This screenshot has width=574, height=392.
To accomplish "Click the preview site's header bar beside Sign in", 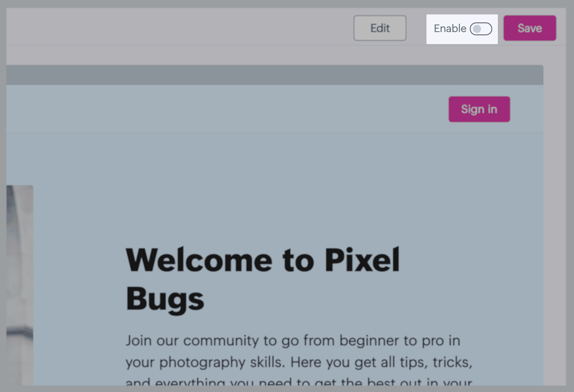I will click(241, 109).
